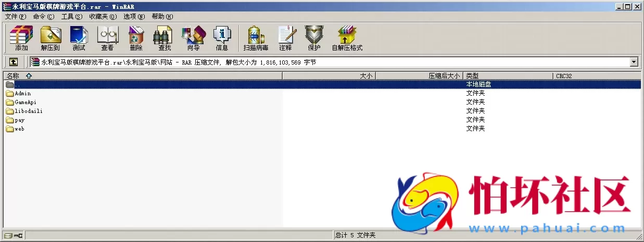
Task: Show archive 信息 (Info)
Action: [222, 39]
